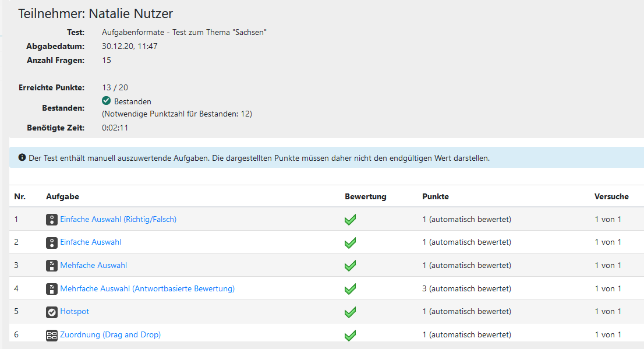Image resolution: width=644 pixels, height=349 pixels.
Task: Open the "Hotspot" question
Action: click(x=75, y=312)
